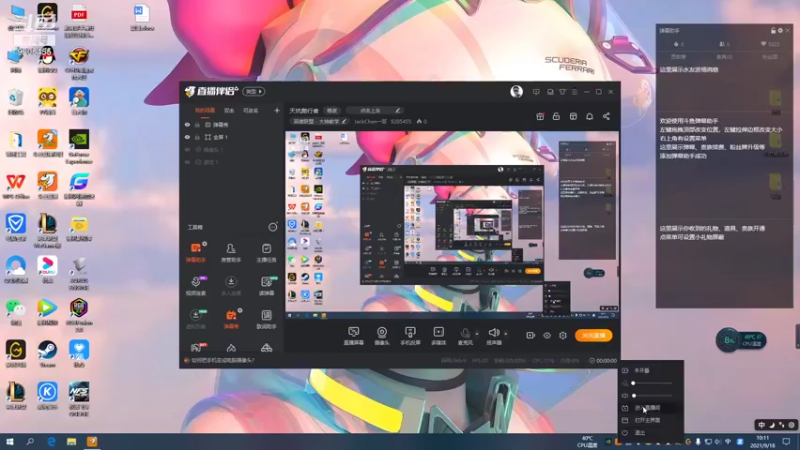Viewport: 800px width, 450px height.
Task: Toggle the 中 input mode on the IME bar
Action: [762, 424]
